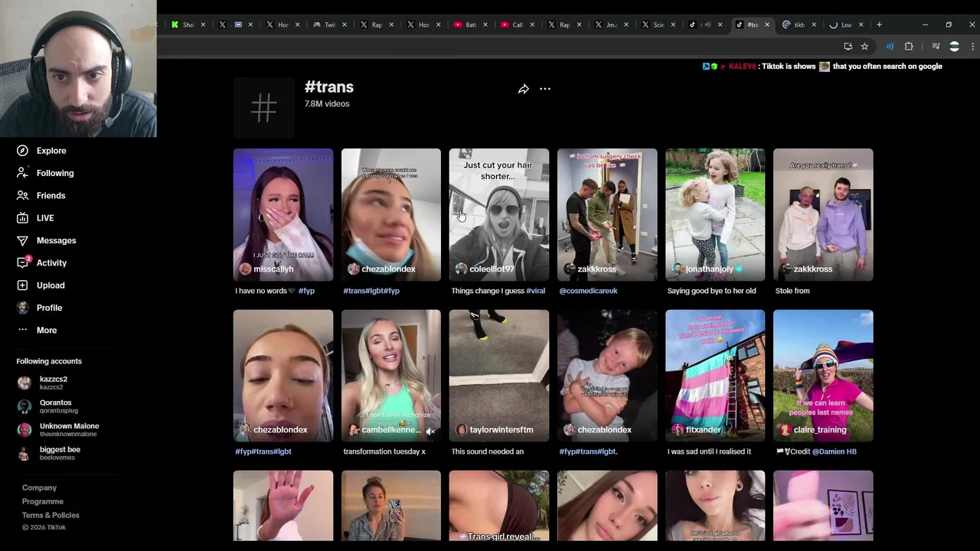The width and height of the screenshot is (980, 551).
Task: Open the 'Trans girl reveal' video
Action: tap(499, 506)
